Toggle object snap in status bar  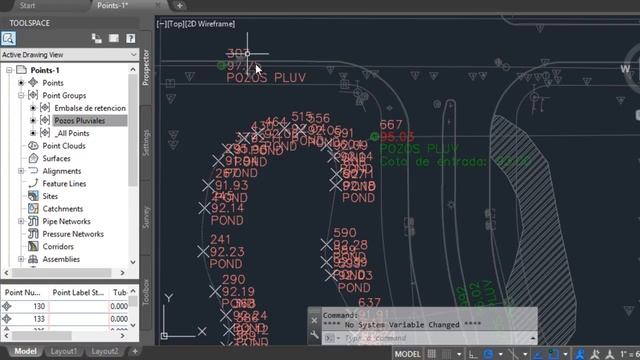tap(553, 354)
